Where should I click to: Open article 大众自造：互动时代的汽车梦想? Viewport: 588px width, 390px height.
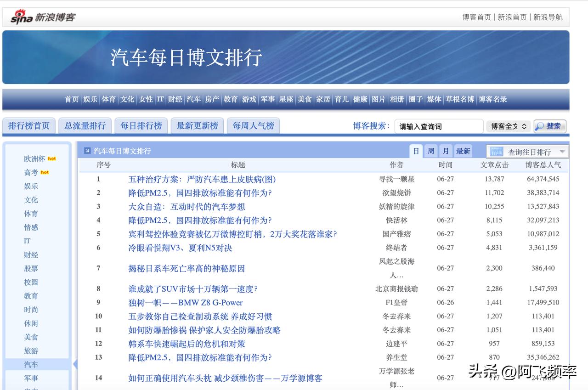(187, 207)
